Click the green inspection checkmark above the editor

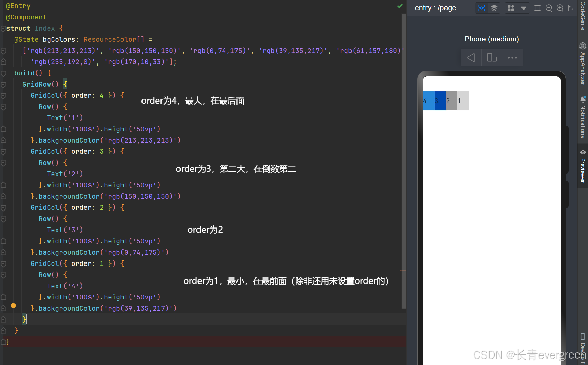point(400,6)
